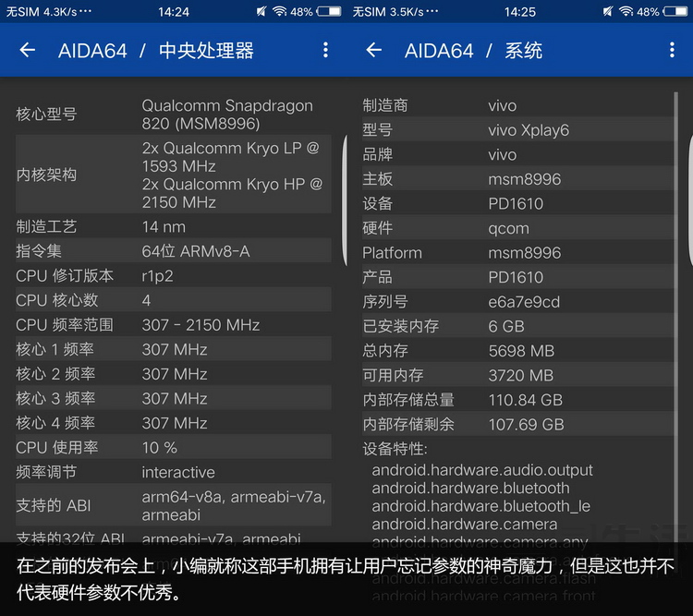Tap the Wi-Fi icon in the left status bar
Viewport: 693px width, 616px height.
tap(280, 11)
